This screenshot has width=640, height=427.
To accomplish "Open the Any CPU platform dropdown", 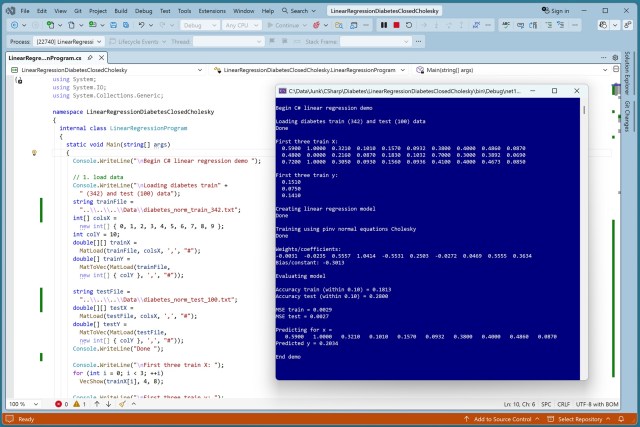I will coord(244,25).
